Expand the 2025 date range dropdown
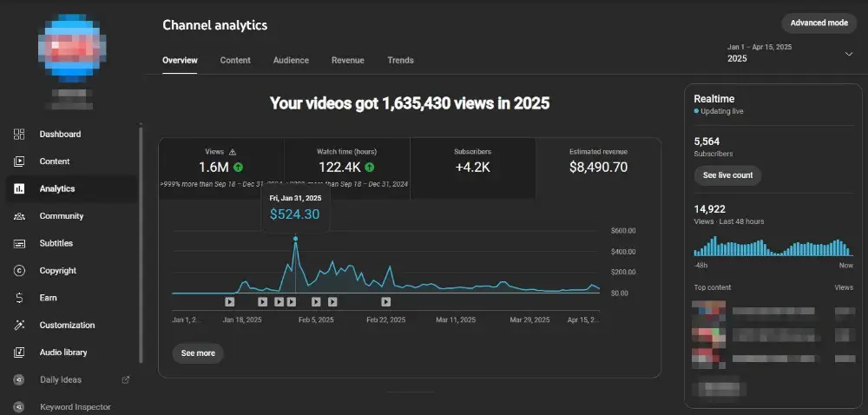868x415 pixels. pos(849,54)
